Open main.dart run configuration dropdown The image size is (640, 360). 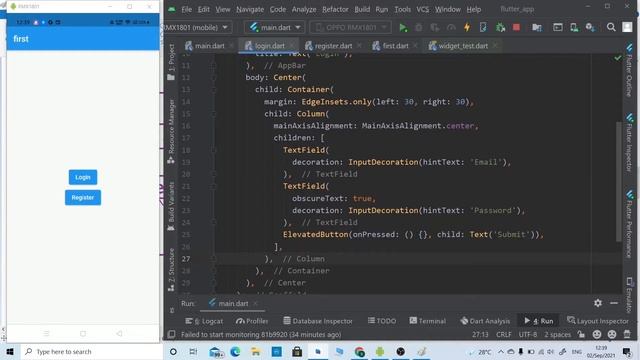click(274, 28)
